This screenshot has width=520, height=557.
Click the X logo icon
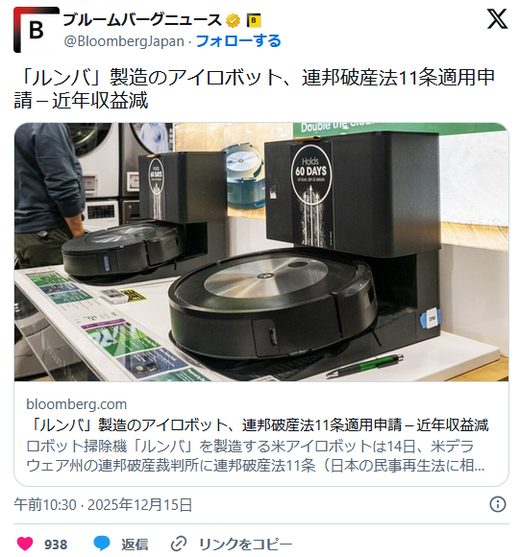pyautogui.click(x=497, y=19)
